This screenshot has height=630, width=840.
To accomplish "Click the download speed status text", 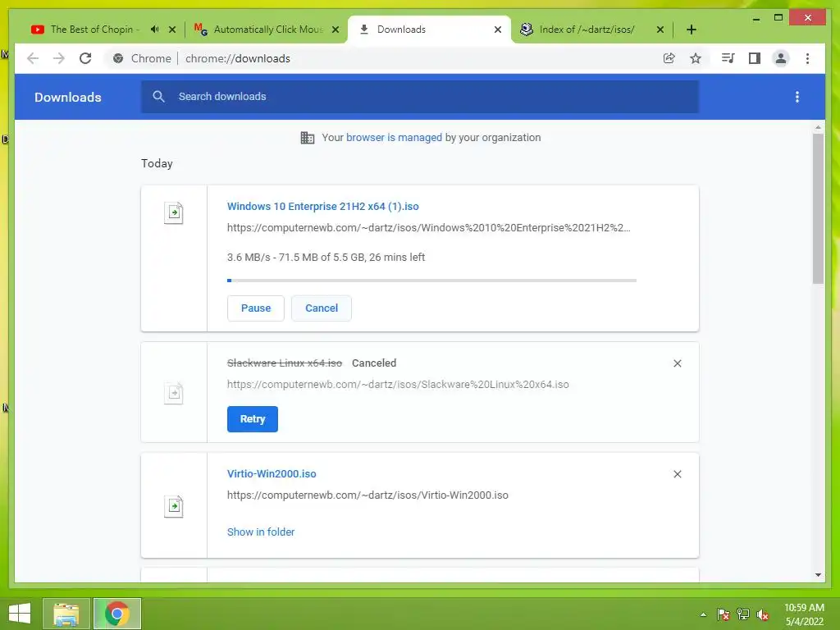I will [326, 257].
